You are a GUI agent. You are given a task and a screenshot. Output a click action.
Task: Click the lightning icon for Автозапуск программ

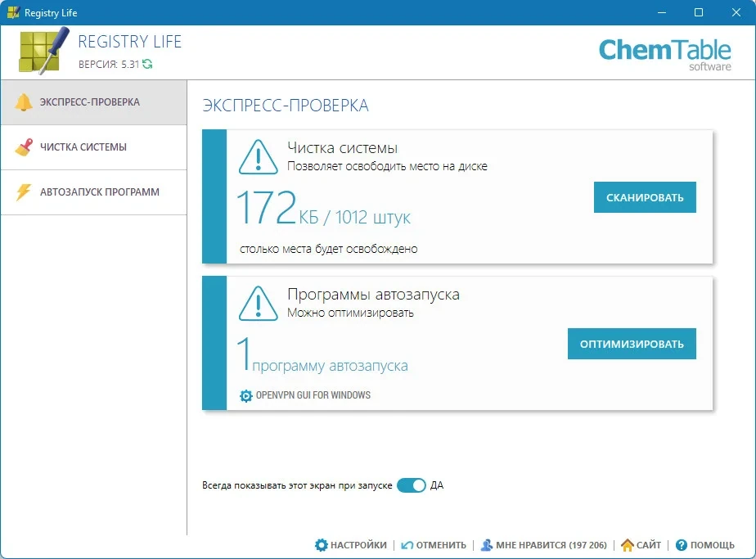[x=23, y=192]
